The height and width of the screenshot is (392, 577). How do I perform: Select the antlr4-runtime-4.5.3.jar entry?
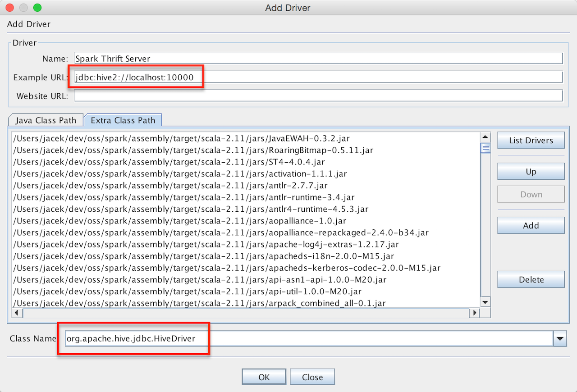pyautogui.click(x=191, y=209)
